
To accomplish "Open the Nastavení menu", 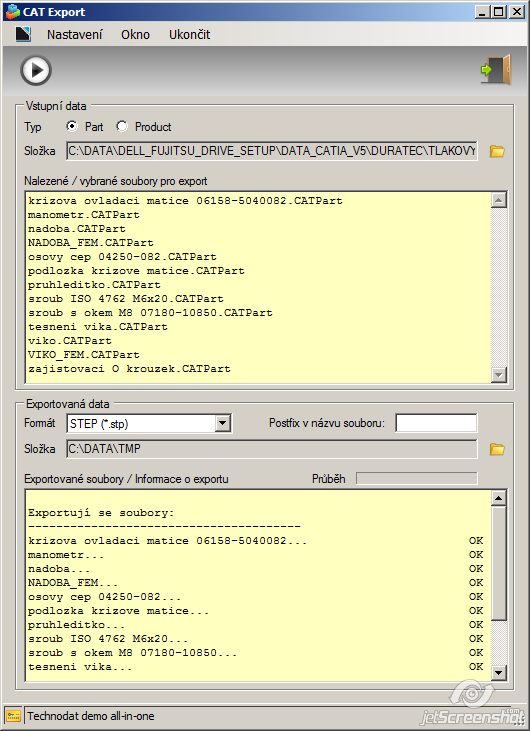I will coord(75,34).
